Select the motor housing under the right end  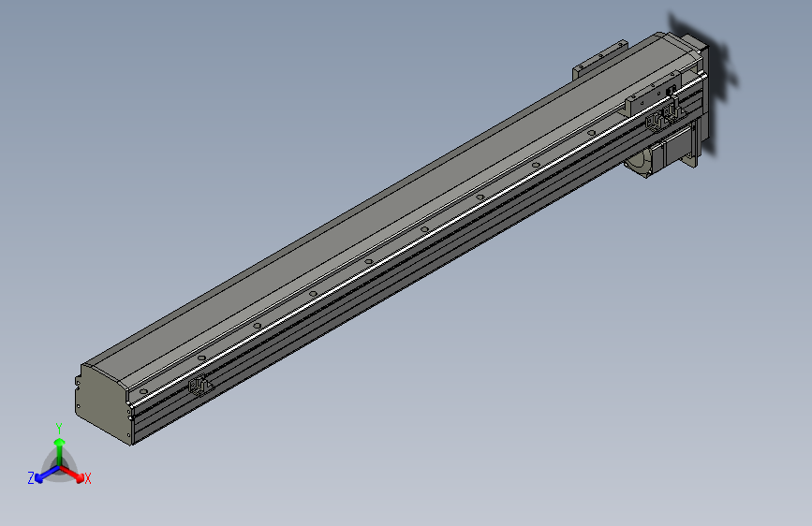(664, 152)
